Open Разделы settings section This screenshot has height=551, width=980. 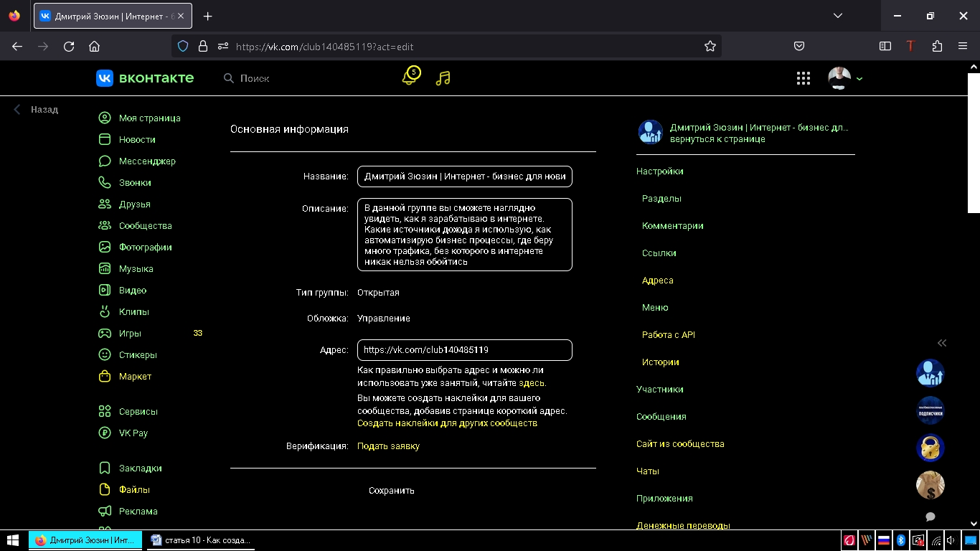click(661, 199)
